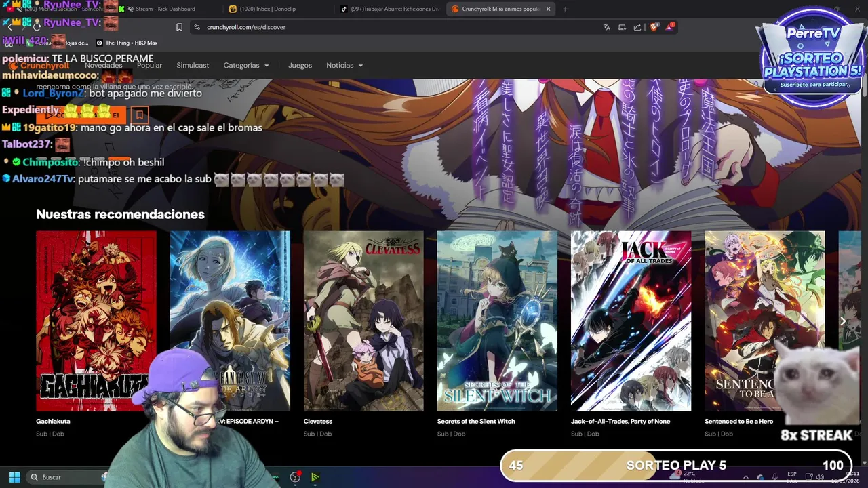Click Jack-of-All-Trades, Party of None title

click(620, 421)
